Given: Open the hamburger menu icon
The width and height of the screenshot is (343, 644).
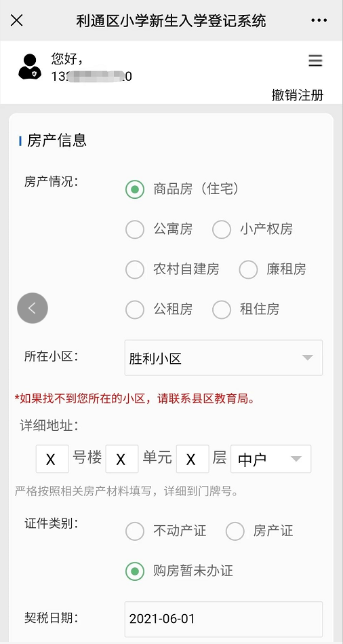Looking at the screenshot, I should click(315, 61).
